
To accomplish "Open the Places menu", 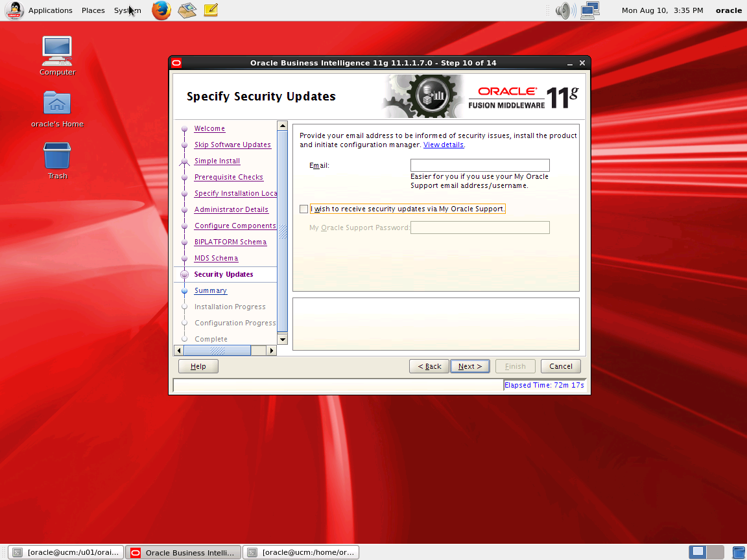I will 93,10.
